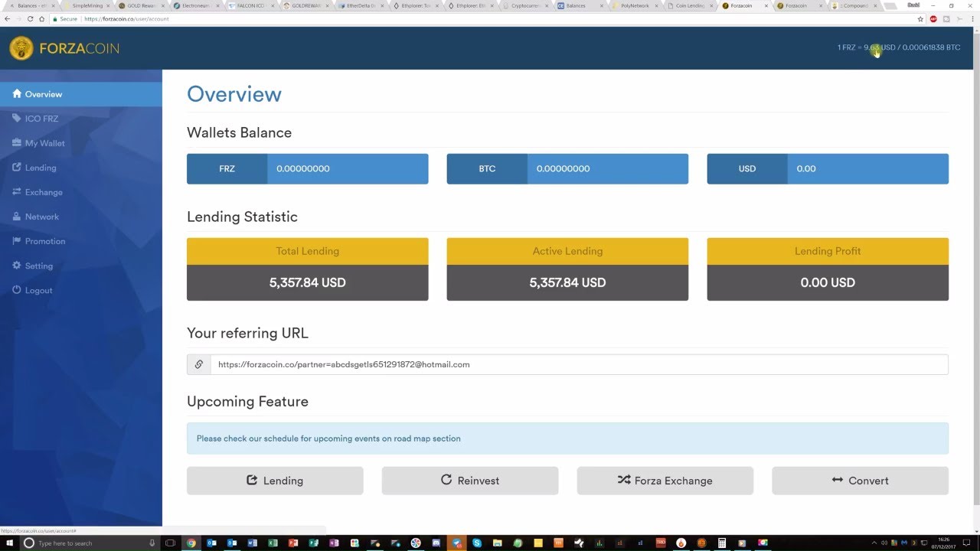This screenshot has width=980, height=551.
Task: Open the Calculator taskbar icon
Action: 722,543
